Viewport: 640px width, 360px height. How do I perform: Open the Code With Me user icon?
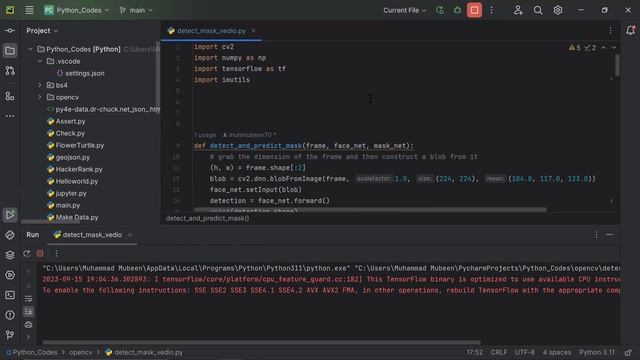(518, 10)
